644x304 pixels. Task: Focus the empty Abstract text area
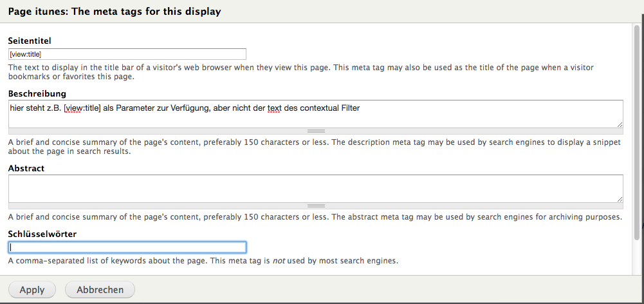pos(315,188)
